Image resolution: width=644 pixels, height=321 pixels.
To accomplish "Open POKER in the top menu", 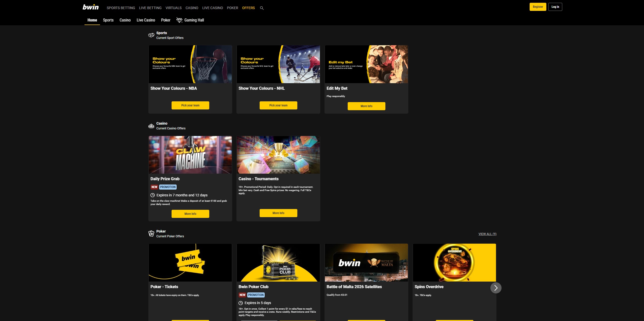I will [x=233, y=8].
